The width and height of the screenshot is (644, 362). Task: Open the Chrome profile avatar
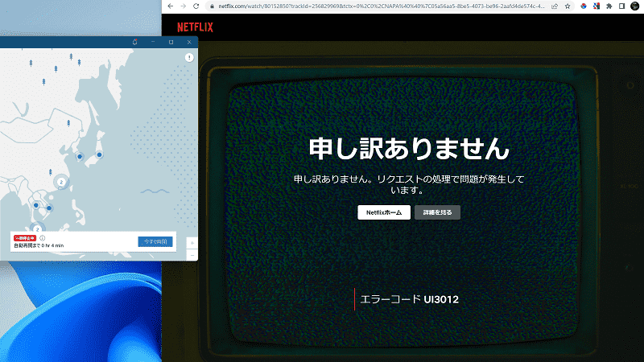coord(635,6)
